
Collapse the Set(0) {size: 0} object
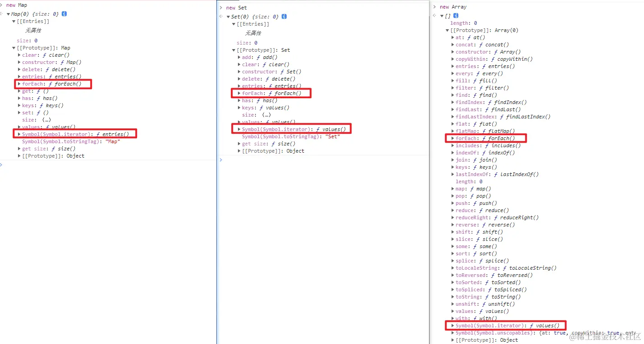tap(228, 17)
